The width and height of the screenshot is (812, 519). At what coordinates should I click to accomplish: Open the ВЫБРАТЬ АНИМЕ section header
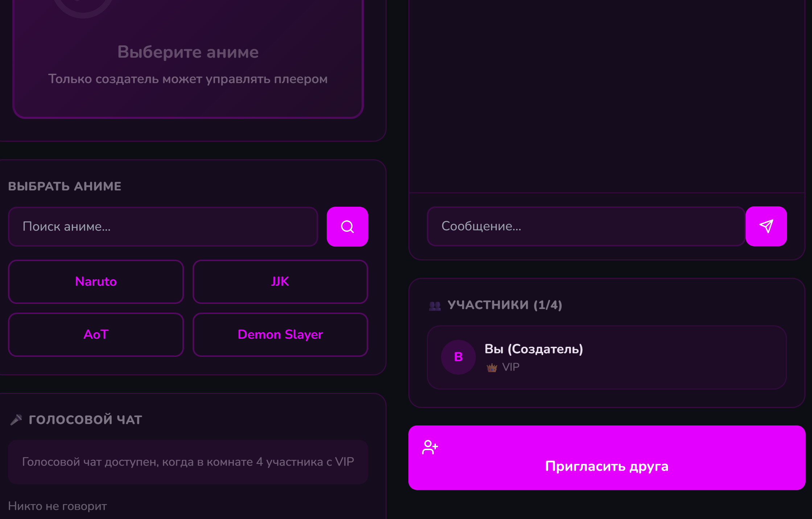(x=65, y=186)
